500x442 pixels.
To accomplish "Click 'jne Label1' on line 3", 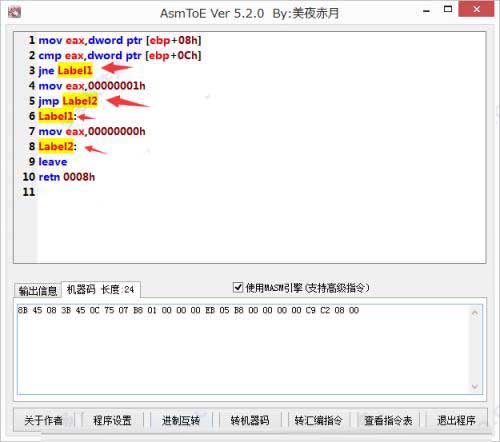I will [x=65, y=71].
